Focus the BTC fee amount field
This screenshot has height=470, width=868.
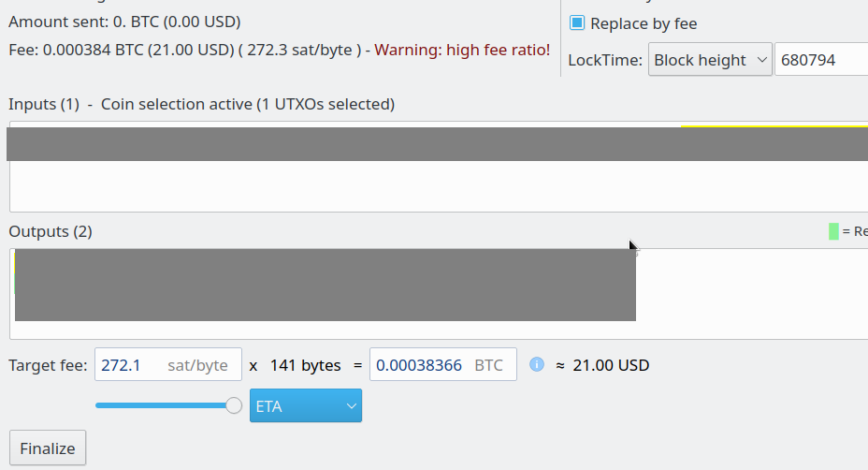[x=442, y=365]
